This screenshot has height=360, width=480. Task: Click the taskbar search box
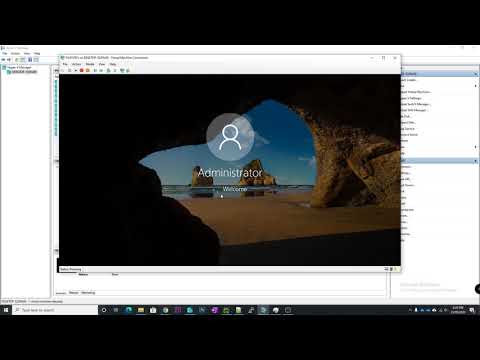click(x=55, y=310)
